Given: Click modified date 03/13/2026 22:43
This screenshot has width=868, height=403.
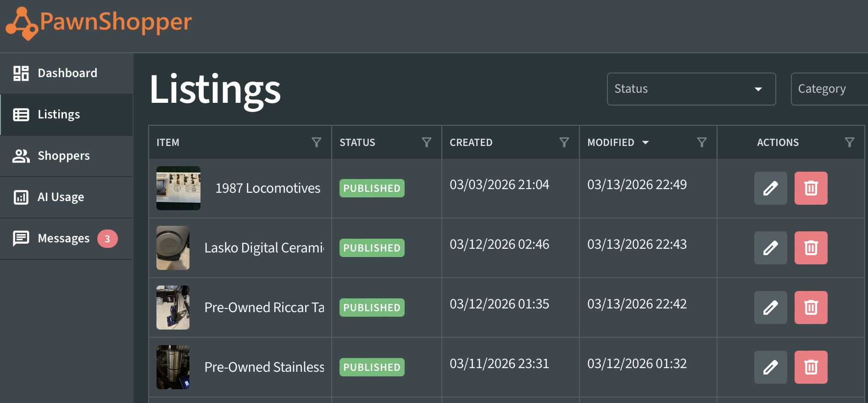Looking at the screenshot, I should pos(637,244).
